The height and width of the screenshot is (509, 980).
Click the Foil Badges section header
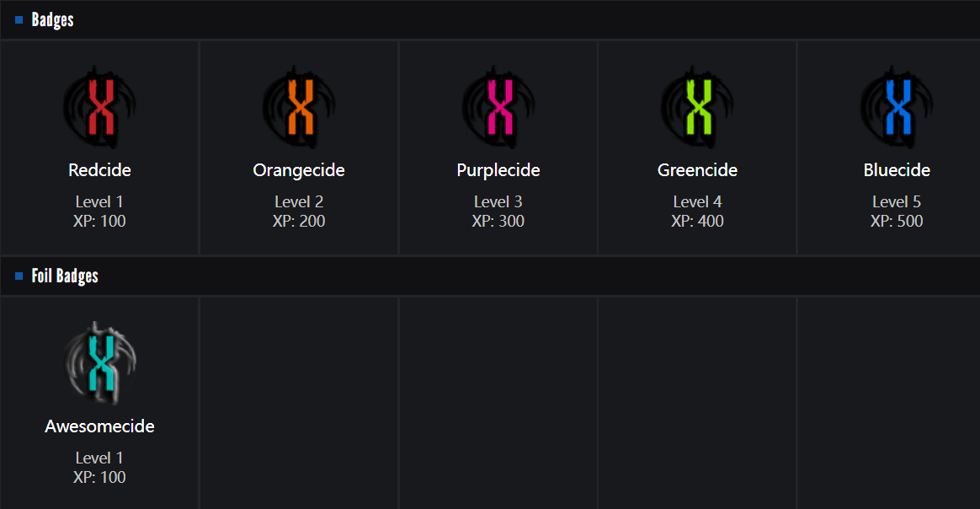click(65, 276)
